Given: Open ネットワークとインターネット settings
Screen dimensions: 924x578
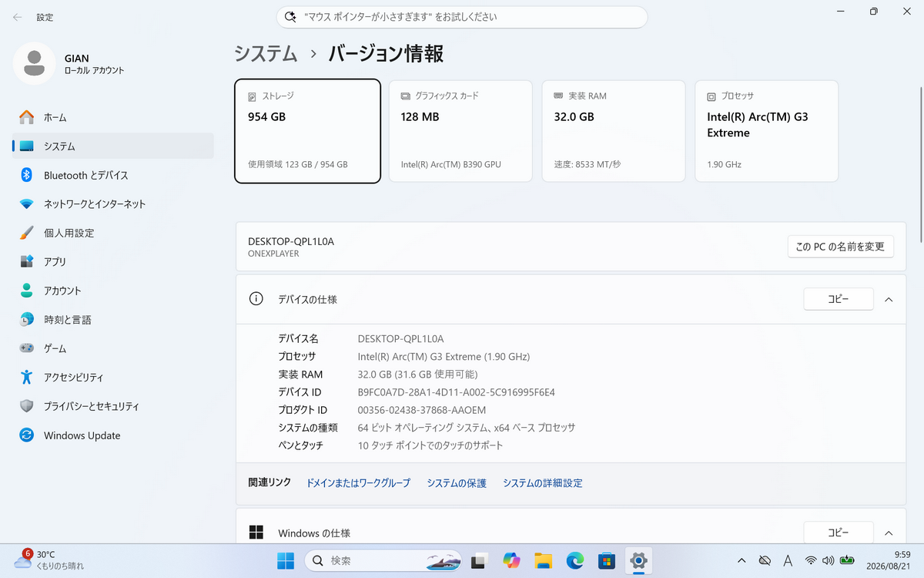Looking at the screenshot, I should 113,203.
